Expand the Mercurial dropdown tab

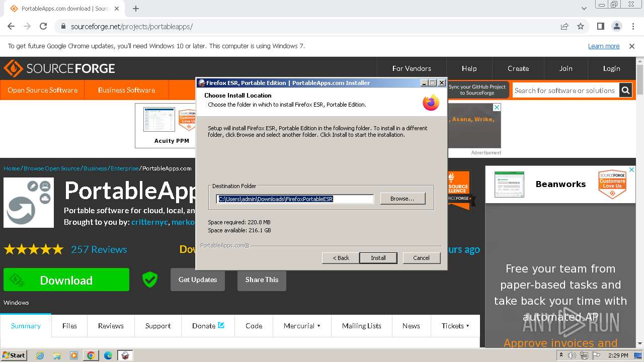[302, 326]
